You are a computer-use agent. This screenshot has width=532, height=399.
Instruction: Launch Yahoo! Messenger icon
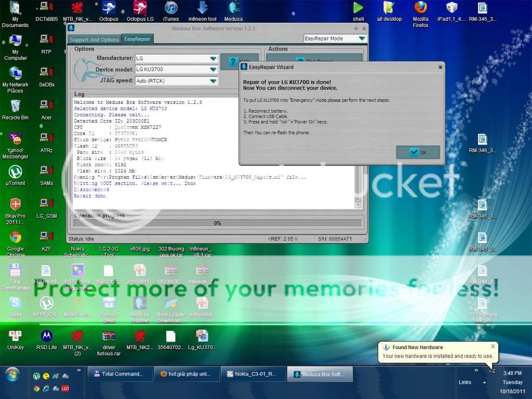tap(15, 146)
